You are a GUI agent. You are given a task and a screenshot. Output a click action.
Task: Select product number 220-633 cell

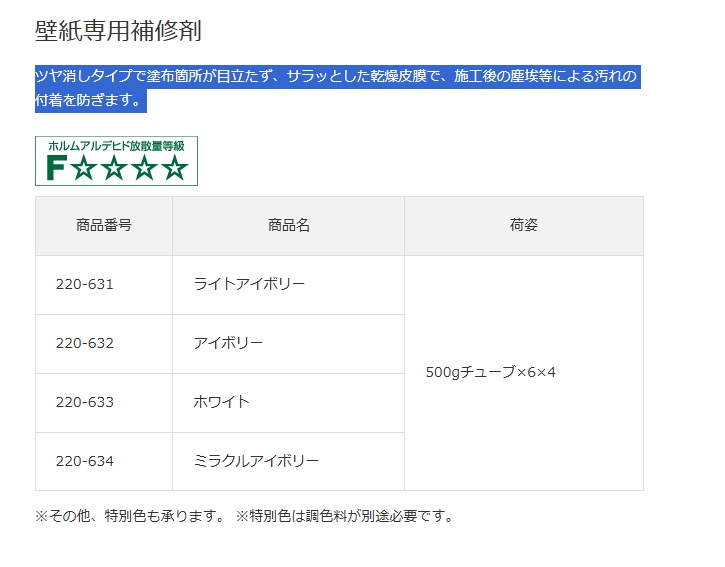coord(85,402)
